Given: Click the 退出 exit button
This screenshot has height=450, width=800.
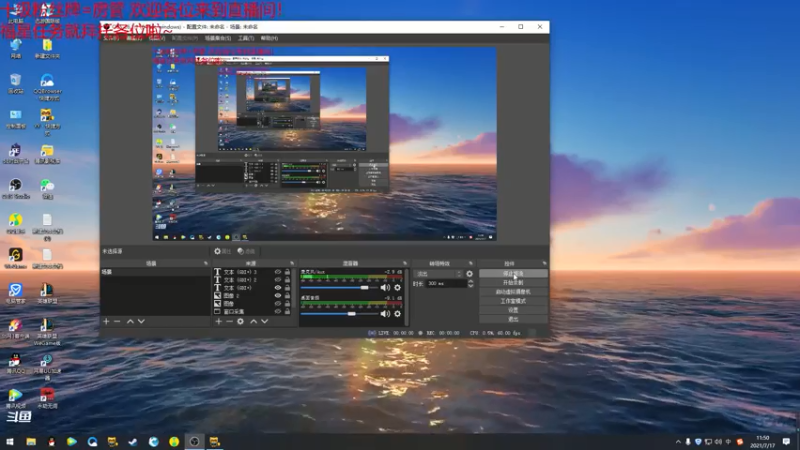Looking at the screenshot, I should pyautogui.click(x=513, y=319).
